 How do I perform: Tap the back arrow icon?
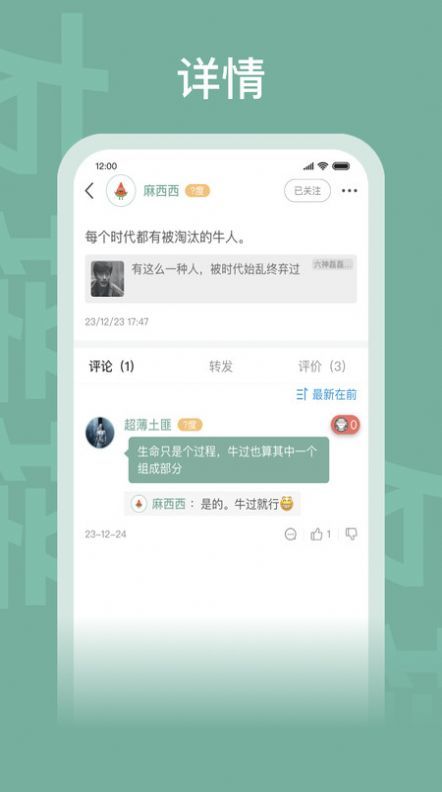click(x=89, y=191)
